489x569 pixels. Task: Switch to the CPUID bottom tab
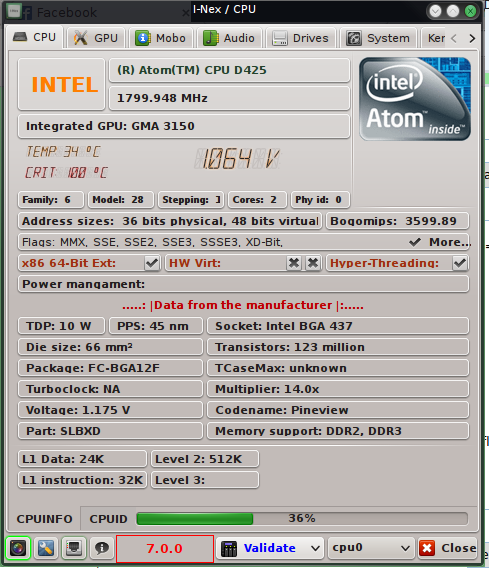(x=108, y=519)
